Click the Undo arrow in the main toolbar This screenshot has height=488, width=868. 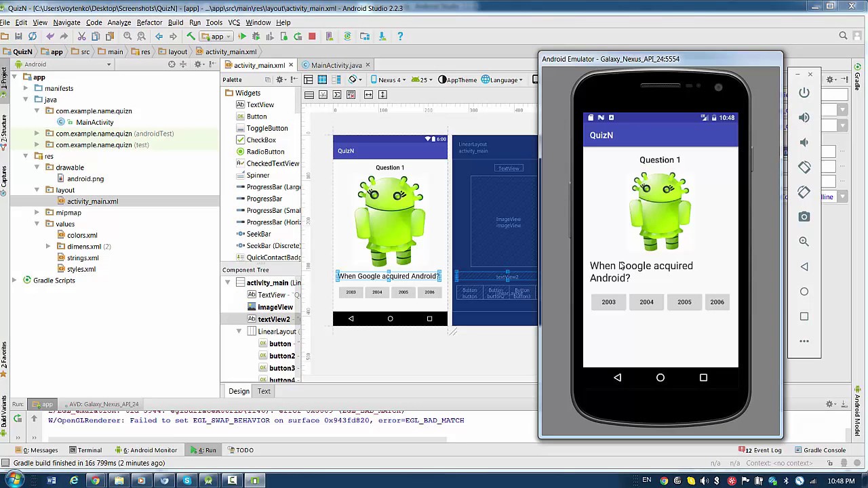pyautogui.click(x=50, y=37)
